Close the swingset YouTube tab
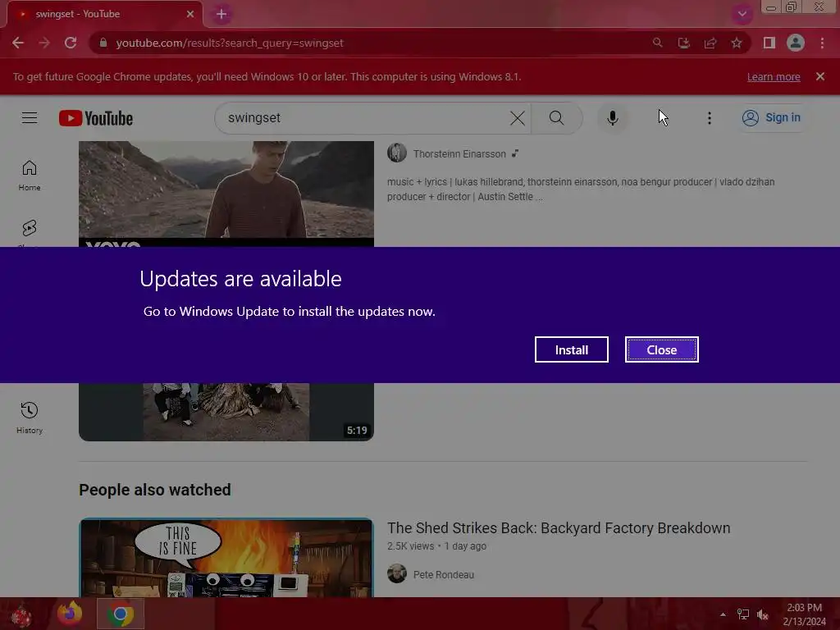 [x=190, y=14]
